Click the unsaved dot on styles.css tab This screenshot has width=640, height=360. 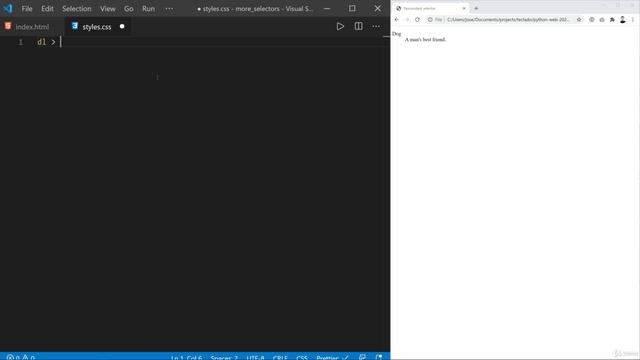click(122, 27)
